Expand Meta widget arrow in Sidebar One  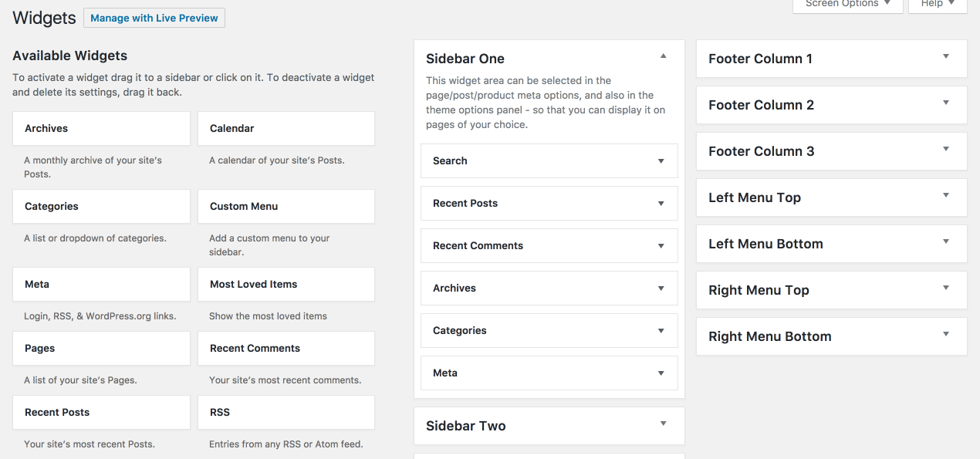661,373
